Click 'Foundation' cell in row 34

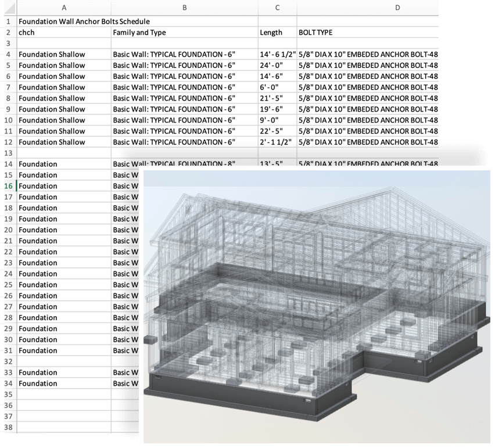tap(64, 384)
